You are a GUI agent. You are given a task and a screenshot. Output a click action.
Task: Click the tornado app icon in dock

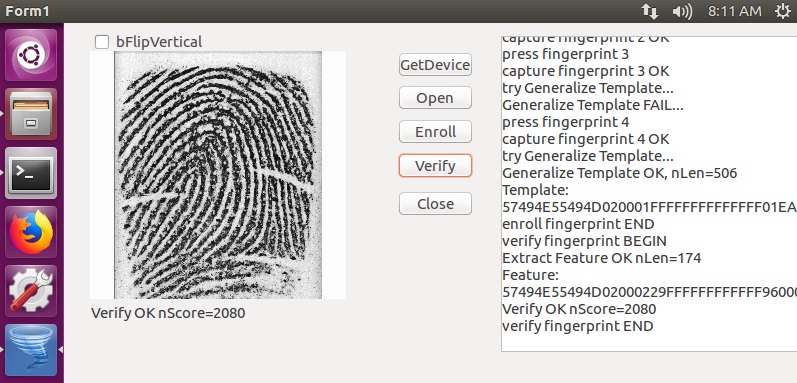[31, 349]
